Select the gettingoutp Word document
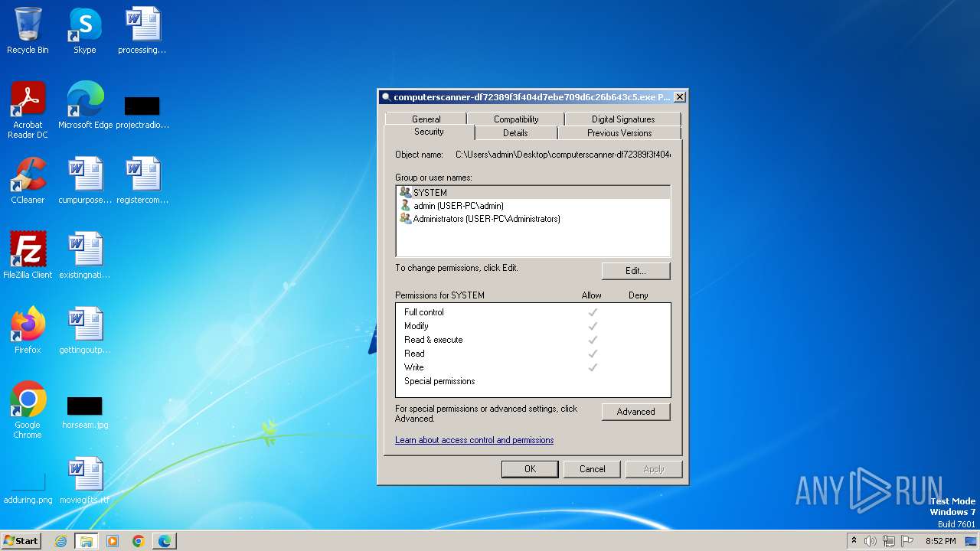 (85, 330)
